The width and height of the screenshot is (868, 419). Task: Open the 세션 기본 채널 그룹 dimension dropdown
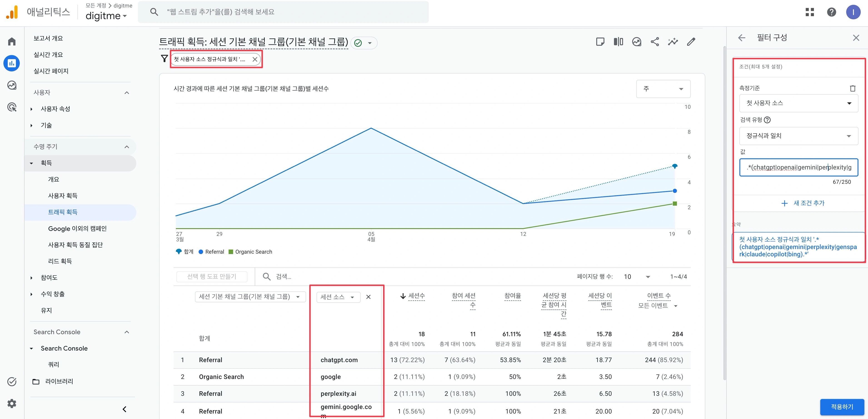click(250, 297)
